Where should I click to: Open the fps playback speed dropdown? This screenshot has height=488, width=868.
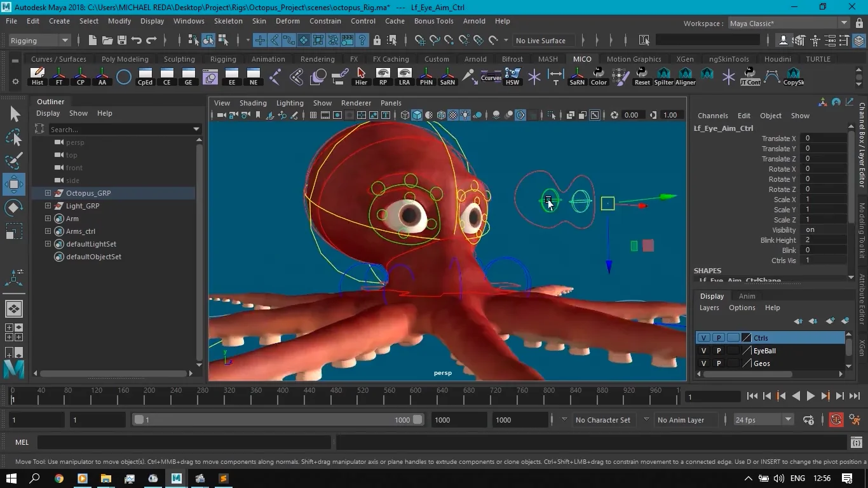tap(763, 419)
